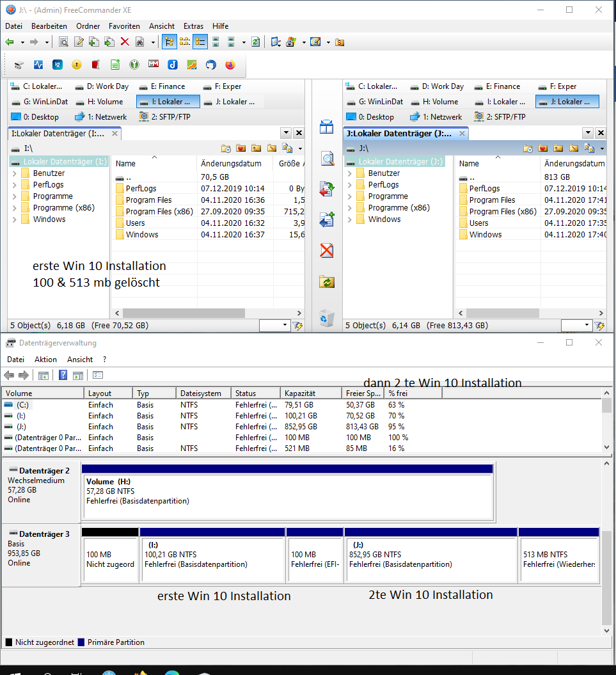Open the Ordner menu
Viewport: 616px width, 675px height.
pyautogui.click(x=88, y=26)
